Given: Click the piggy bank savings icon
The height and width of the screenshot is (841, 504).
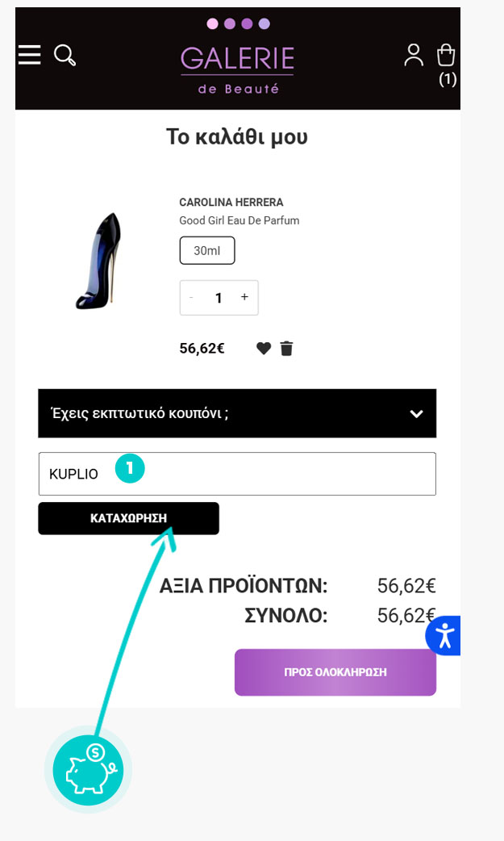Looking at the screenshot, I should [x=87, y=770].
